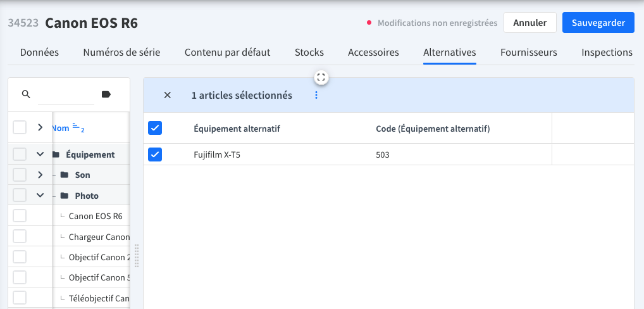Uncheck the select-all alternatives checkbox
Image resolution: width=644 pixels, height=309 pixels.
click(x=155, y=128)
